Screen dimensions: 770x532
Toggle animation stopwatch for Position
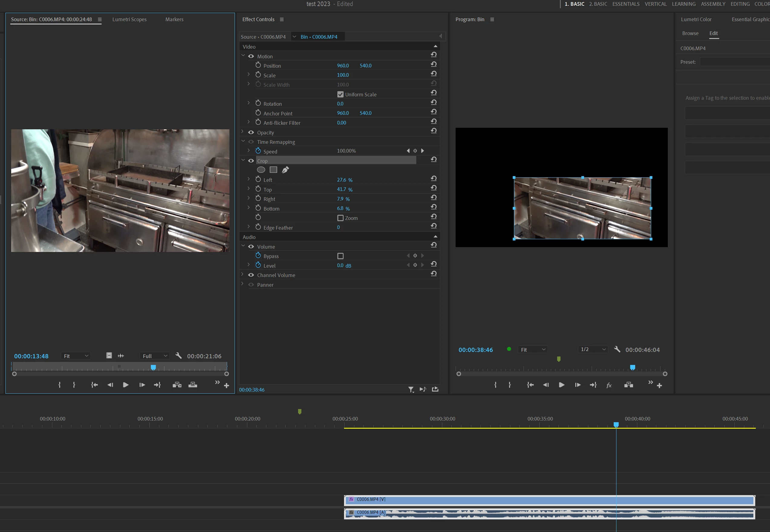click(258, 65)
